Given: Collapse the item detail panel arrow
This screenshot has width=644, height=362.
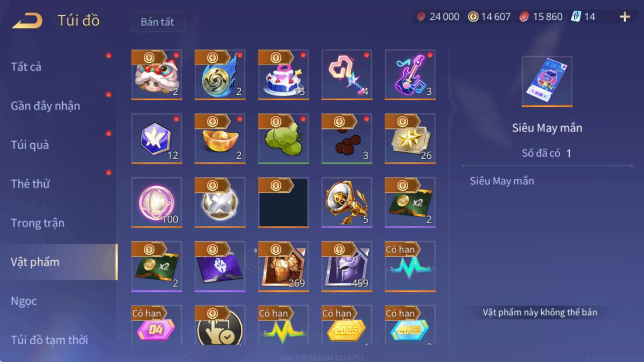Looking at the screenshot, I should (x=454, y=108).
